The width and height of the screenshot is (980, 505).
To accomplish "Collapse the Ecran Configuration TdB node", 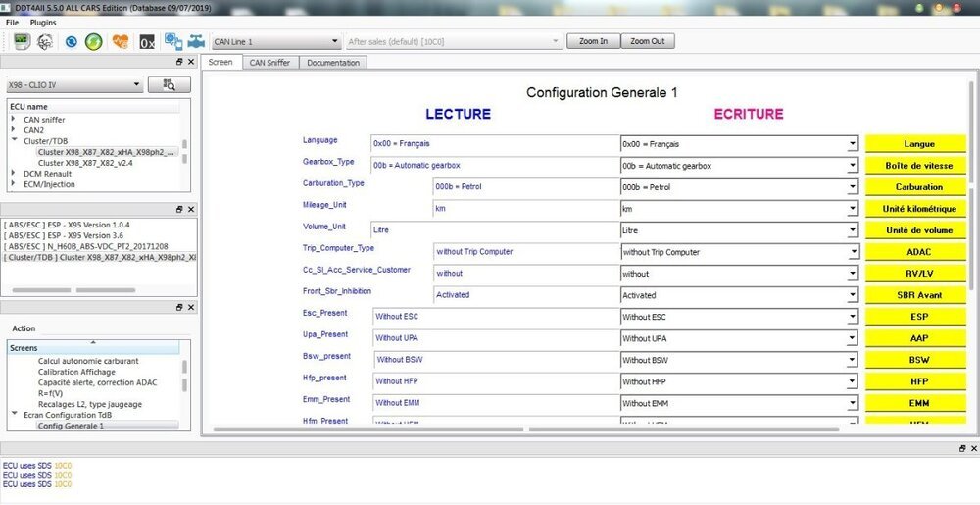I will [x=14, y=415].
